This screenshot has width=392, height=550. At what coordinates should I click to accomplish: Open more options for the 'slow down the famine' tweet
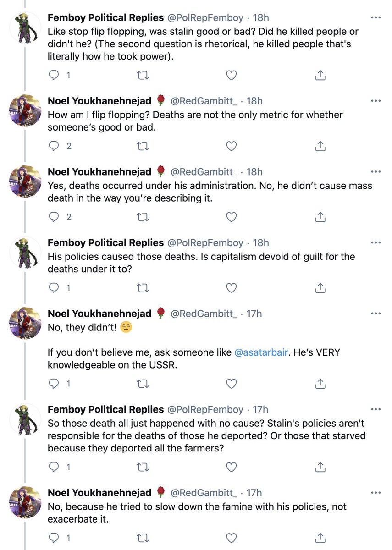375,493
